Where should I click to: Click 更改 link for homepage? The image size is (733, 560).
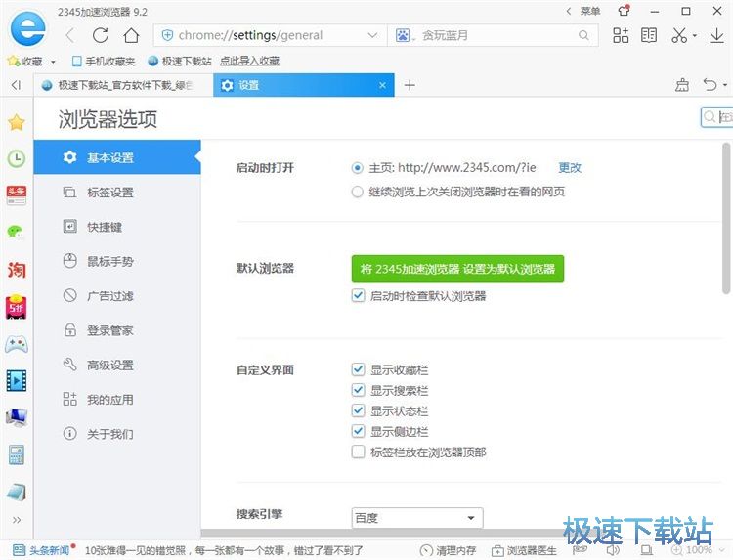click(570, 168)
